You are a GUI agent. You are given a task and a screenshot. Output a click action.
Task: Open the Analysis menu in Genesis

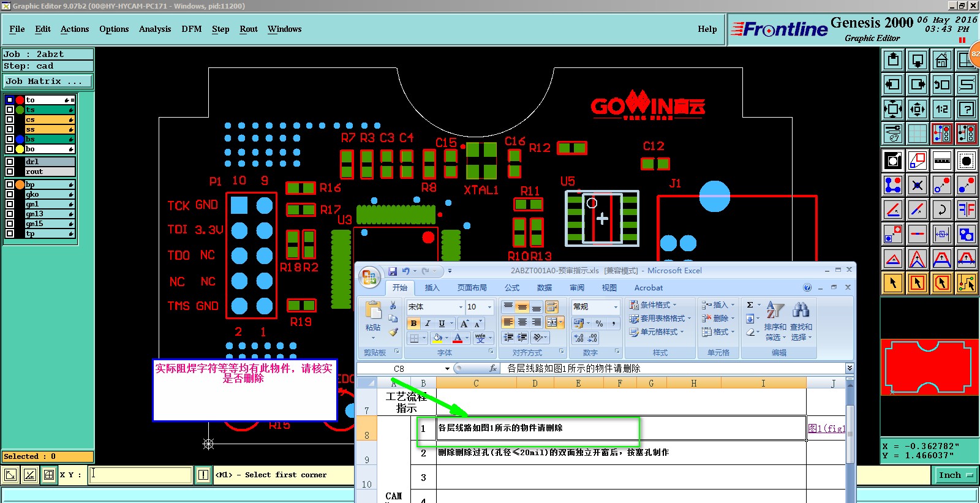(155, 29)
